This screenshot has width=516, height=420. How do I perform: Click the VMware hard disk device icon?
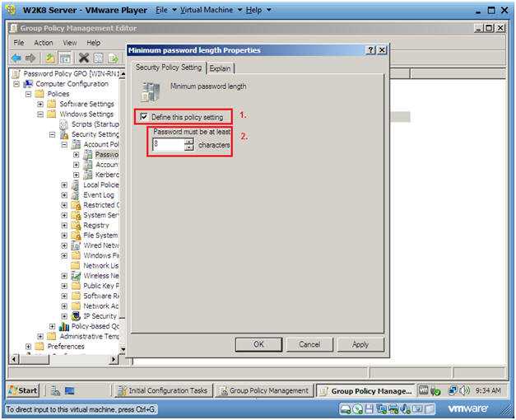coord(345,409)
